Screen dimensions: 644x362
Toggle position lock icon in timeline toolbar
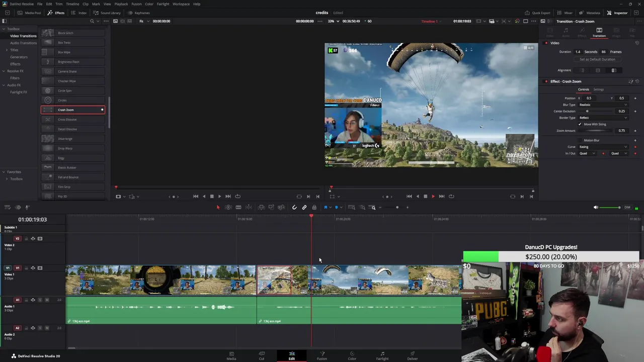coord(314,207)
